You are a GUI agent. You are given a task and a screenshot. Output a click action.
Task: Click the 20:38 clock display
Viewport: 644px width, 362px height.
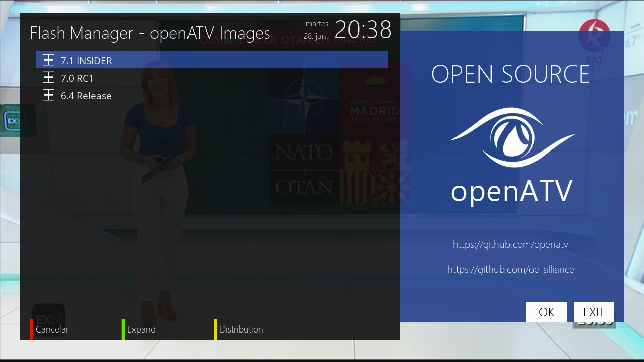pos(363,30)
